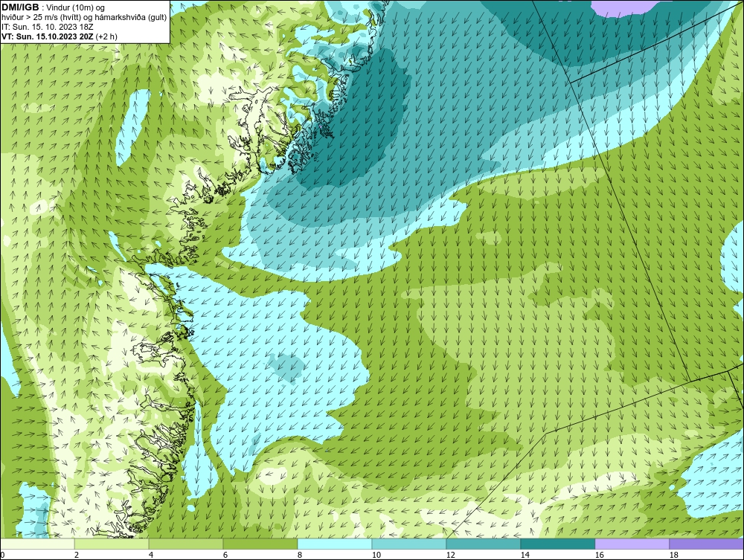
Task: Click the 2–4 m/s light green swatch
Action: click(112, 544)
